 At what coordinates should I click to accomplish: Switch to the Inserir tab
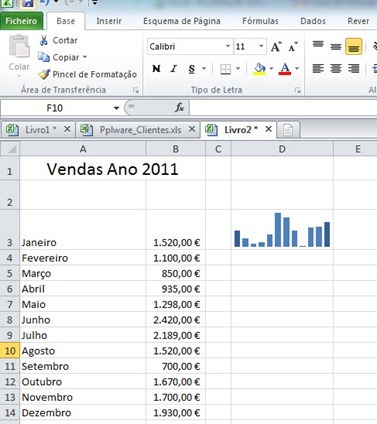point(109,21)
